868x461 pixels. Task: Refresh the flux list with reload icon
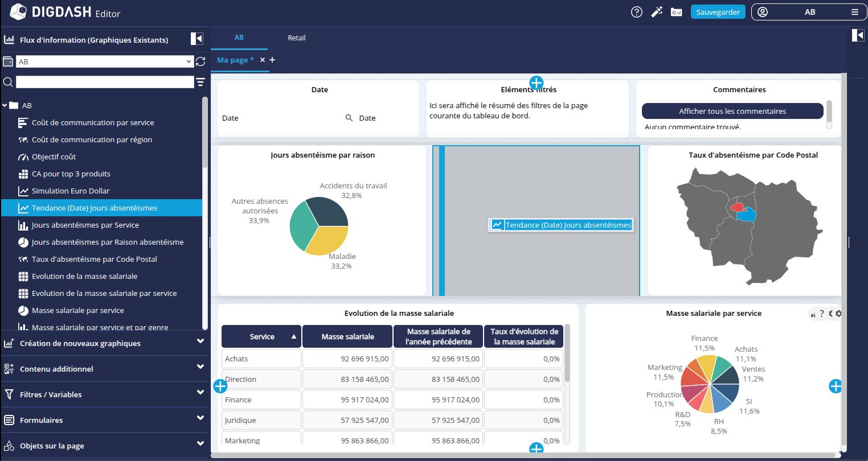[200, 61]
